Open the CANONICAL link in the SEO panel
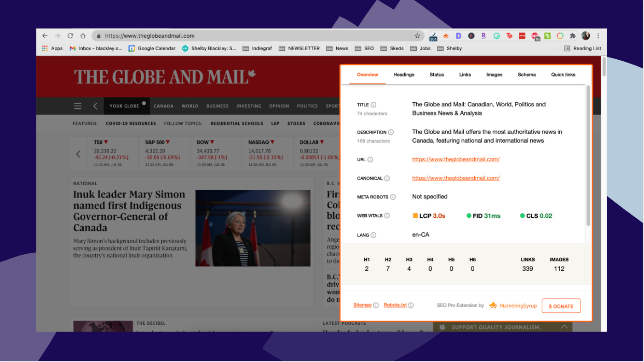Viewport: 644px width, 362px height. point(456,178)
